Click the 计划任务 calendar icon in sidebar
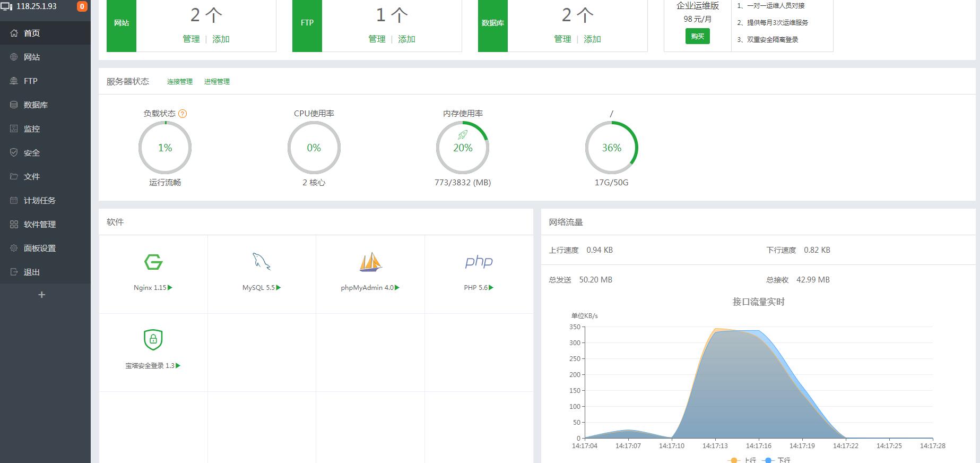This screenshot has height=463, width=980. (x=14, y=200)
